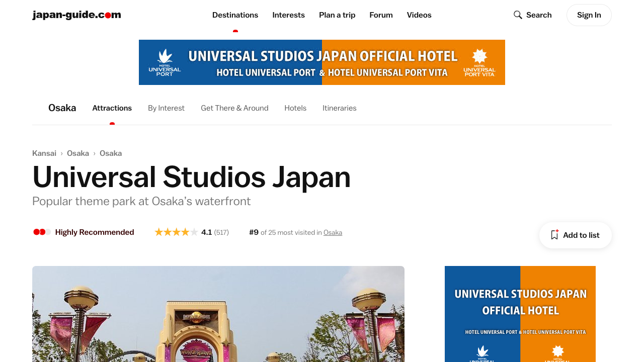This screenshot has width=644, height=362.
Task: Follow the Kansai breadcrumb link
Action: coord(44,153)
